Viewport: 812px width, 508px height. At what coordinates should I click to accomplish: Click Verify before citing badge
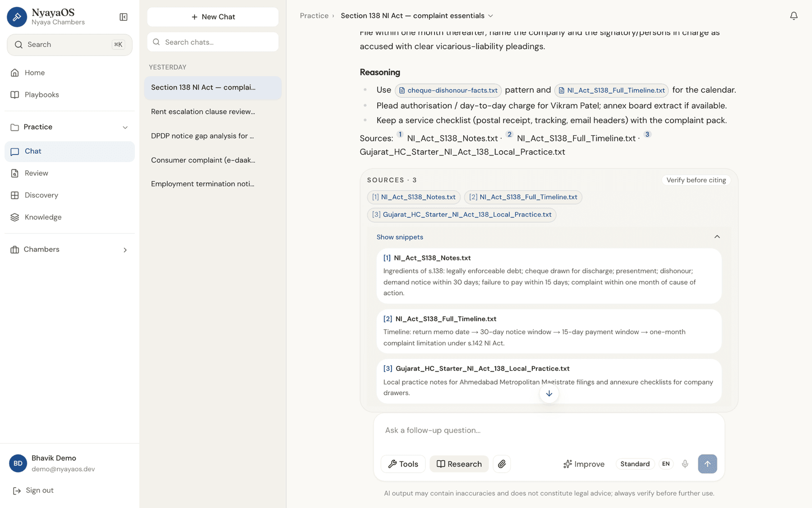696,180
